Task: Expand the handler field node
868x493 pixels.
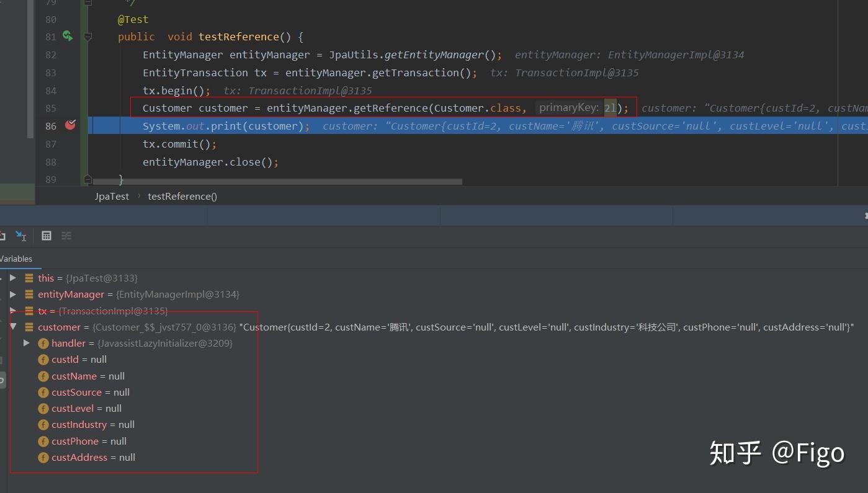Action: pyautogui.click(x=27, y=343)
